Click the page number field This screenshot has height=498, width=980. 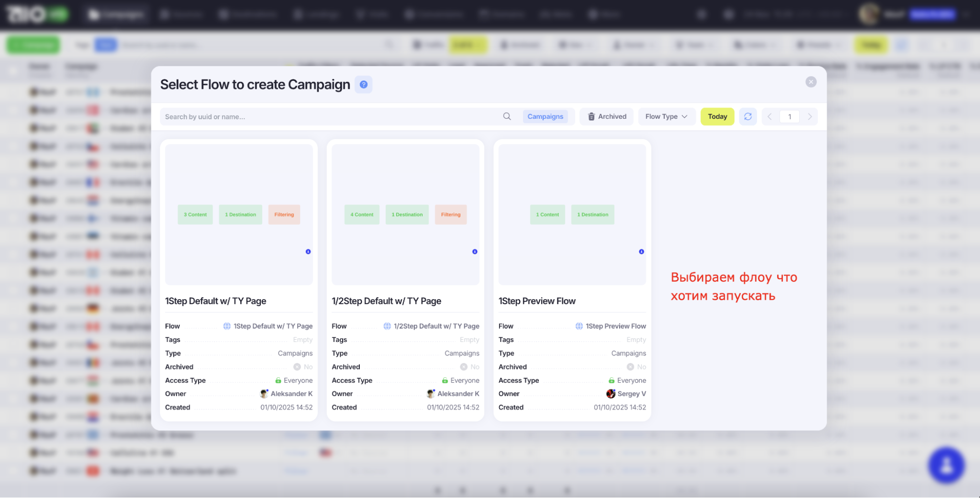coord(789,117)
